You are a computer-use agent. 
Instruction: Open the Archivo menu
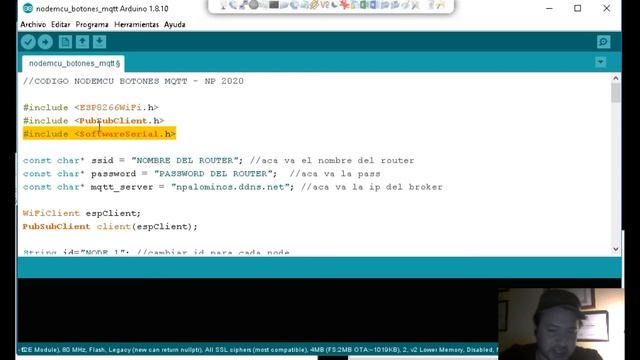[x=33, y=24]
